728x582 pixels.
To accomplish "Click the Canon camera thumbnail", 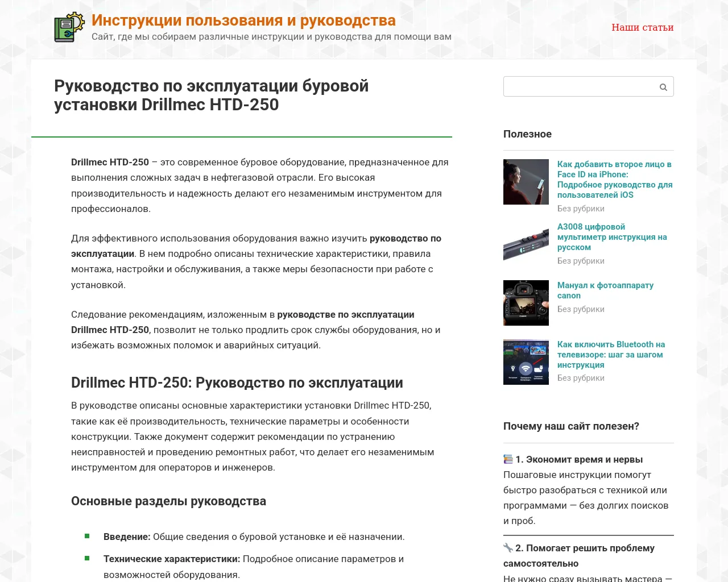I will tap(526, 303).
